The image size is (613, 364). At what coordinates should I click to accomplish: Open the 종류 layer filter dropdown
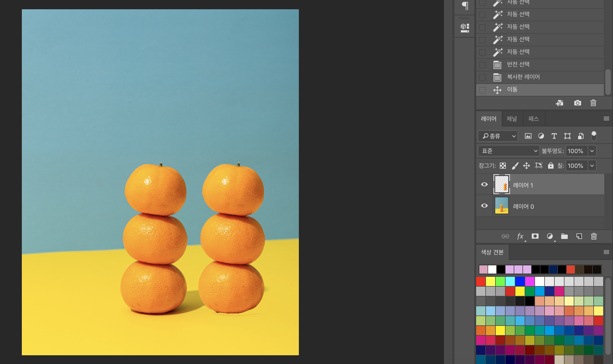[498, 136]
